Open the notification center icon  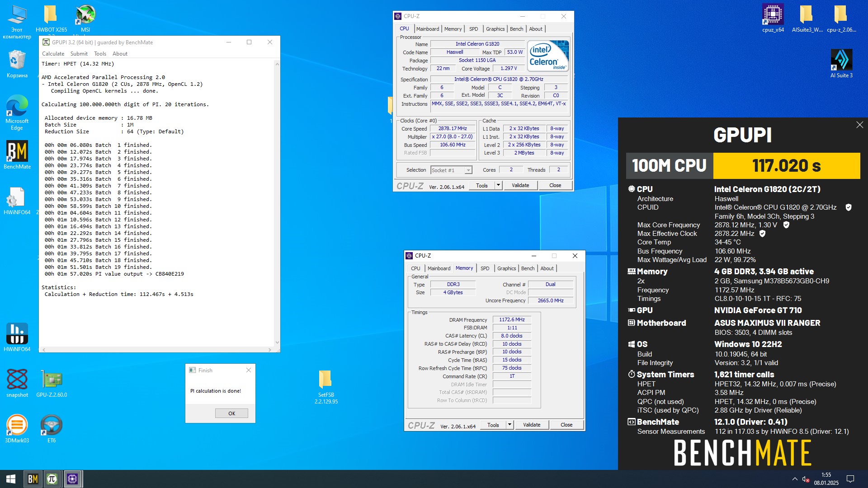850,479
